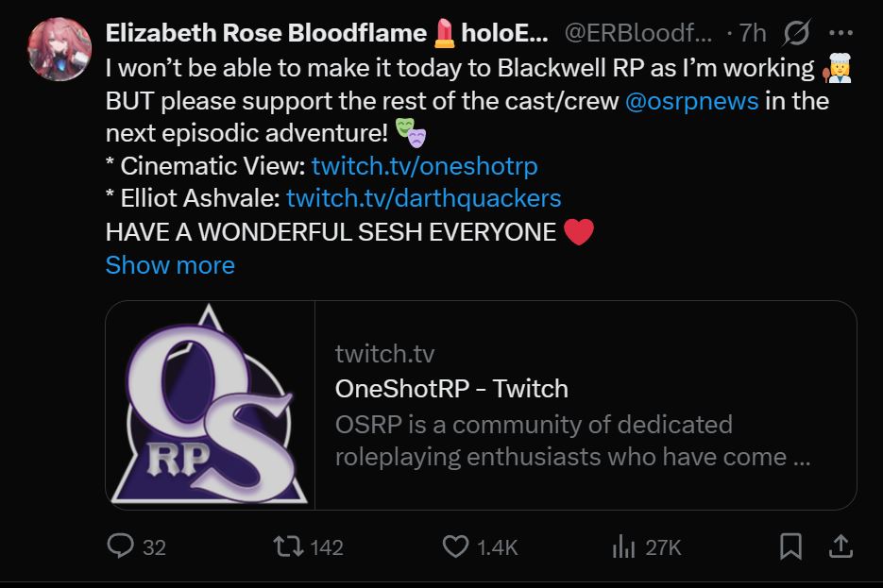Like the tweet with heart icon
The image size is (883, 588).
(x=455, y=546)
